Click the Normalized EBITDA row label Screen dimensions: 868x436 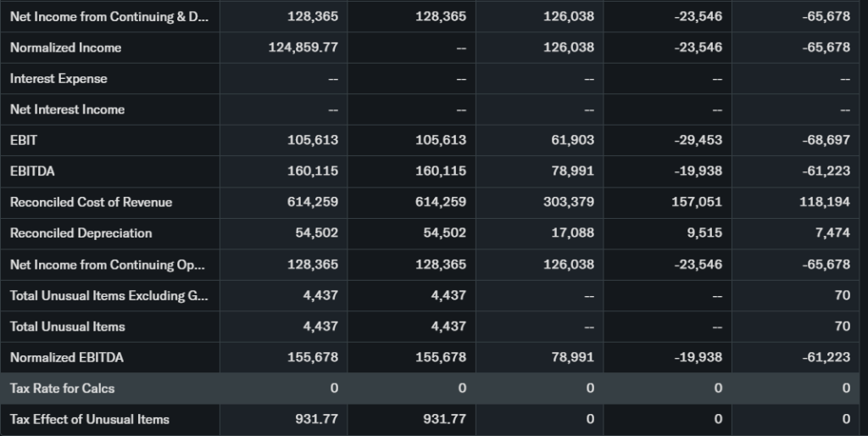tap(67, 357)
